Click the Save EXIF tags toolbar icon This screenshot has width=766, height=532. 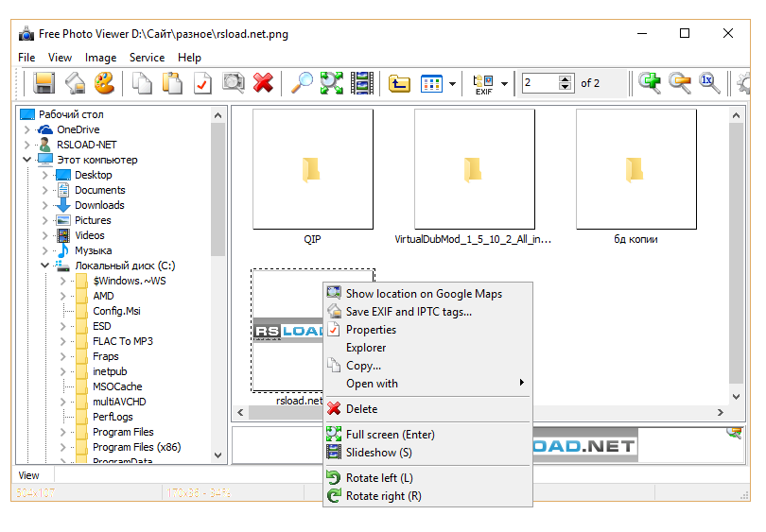[76, 83]
